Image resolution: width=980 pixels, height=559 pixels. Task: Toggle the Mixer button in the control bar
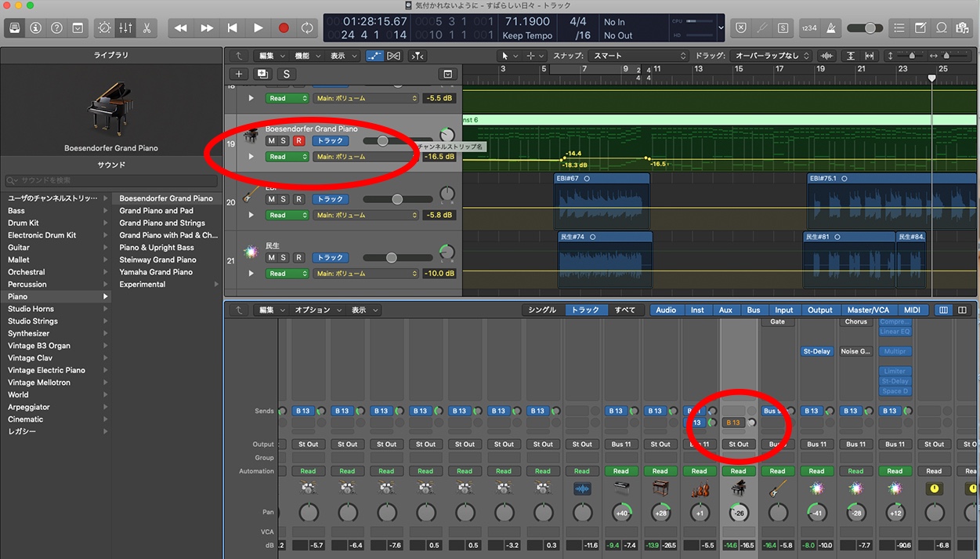click(x=125, y=28)
